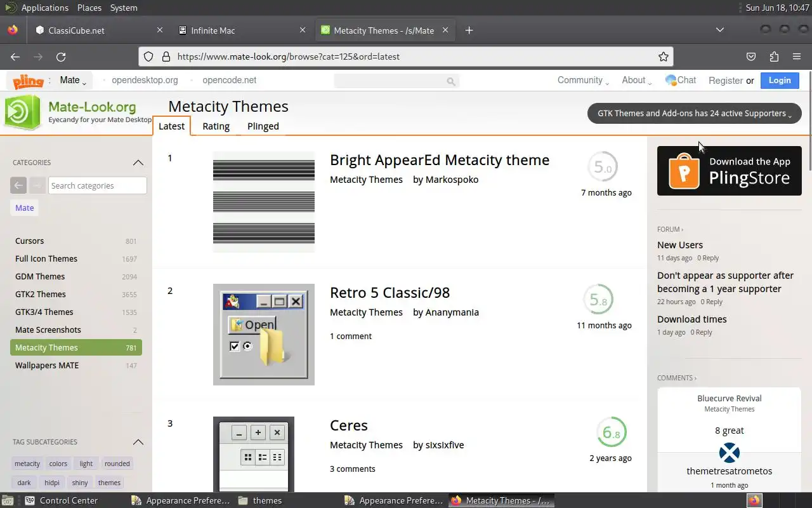Bookmark this page with star icon
The image size is (812, 508).
tap(664, 57)
